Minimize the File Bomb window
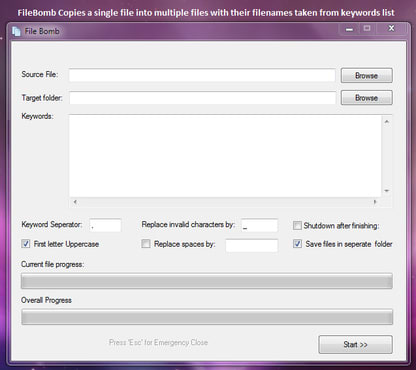Image resolution: width=416 pixels, height=370 pixels. click(x=349, y=29)
